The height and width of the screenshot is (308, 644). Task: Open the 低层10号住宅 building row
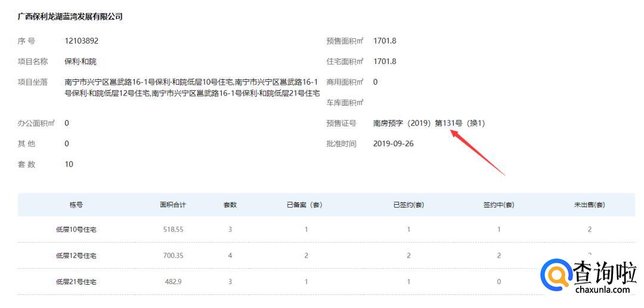76,230
